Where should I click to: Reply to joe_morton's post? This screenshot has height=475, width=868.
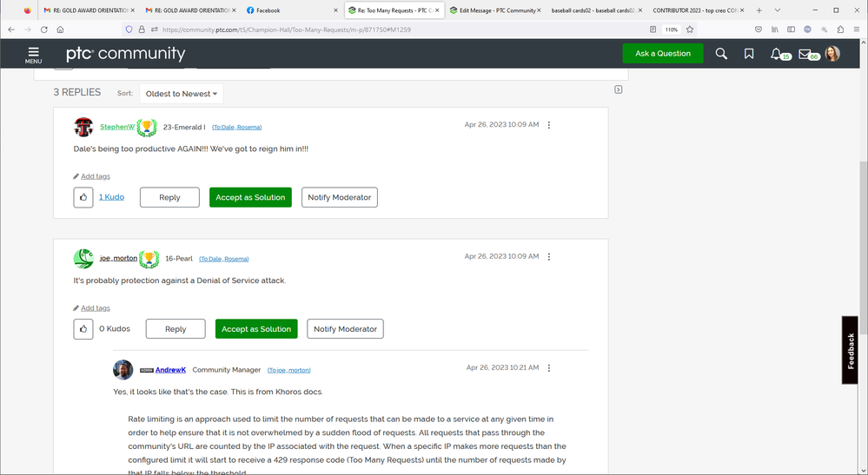click(x=176, y=329)
